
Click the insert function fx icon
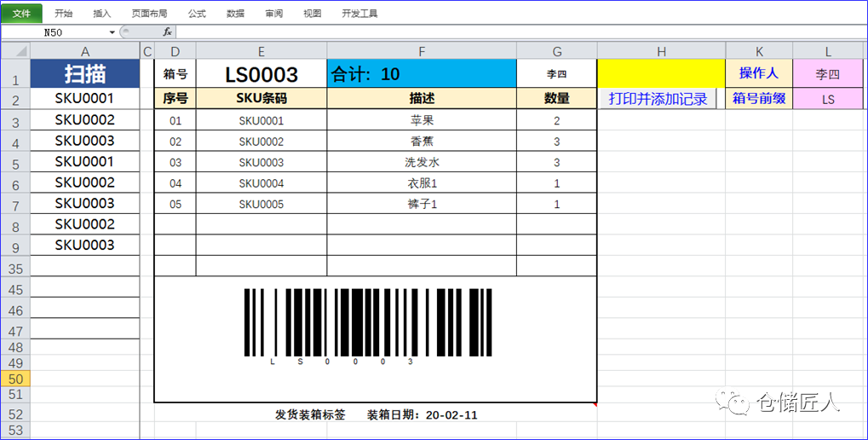[x=167, y=32]
